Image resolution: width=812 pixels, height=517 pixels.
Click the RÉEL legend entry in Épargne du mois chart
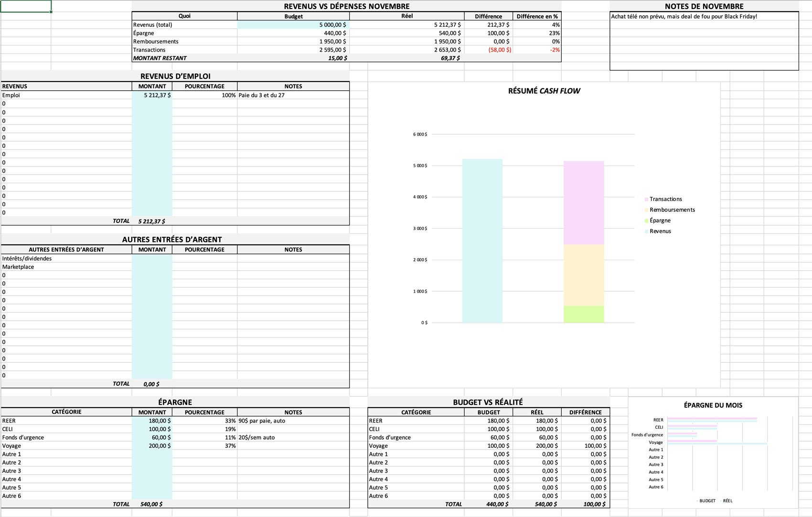click(727, 501)
